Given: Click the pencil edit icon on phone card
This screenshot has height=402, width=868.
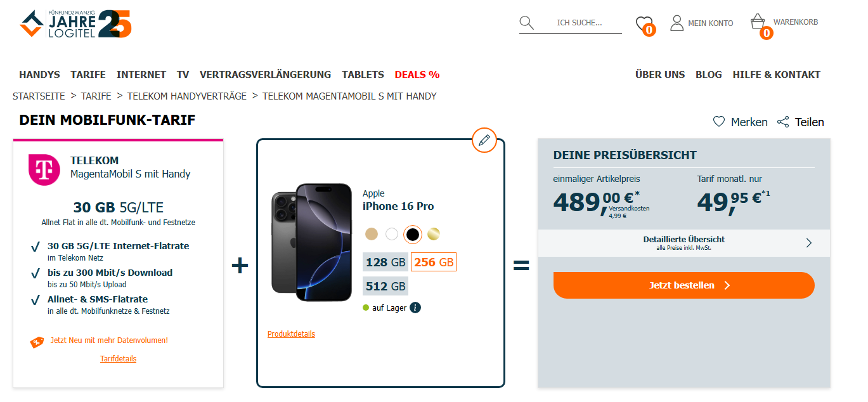Looking at the screenshot, I should (484, 140).
